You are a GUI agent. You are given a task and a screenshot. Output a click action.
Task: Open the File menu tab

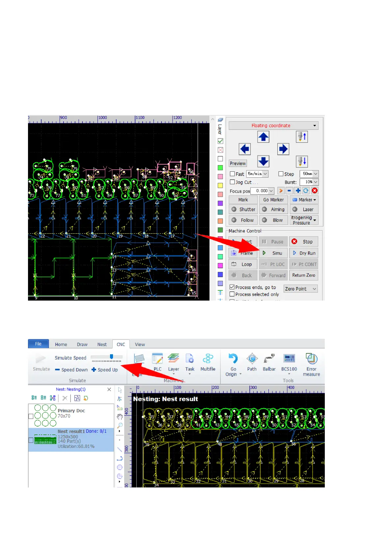click(x=38, y=344)
